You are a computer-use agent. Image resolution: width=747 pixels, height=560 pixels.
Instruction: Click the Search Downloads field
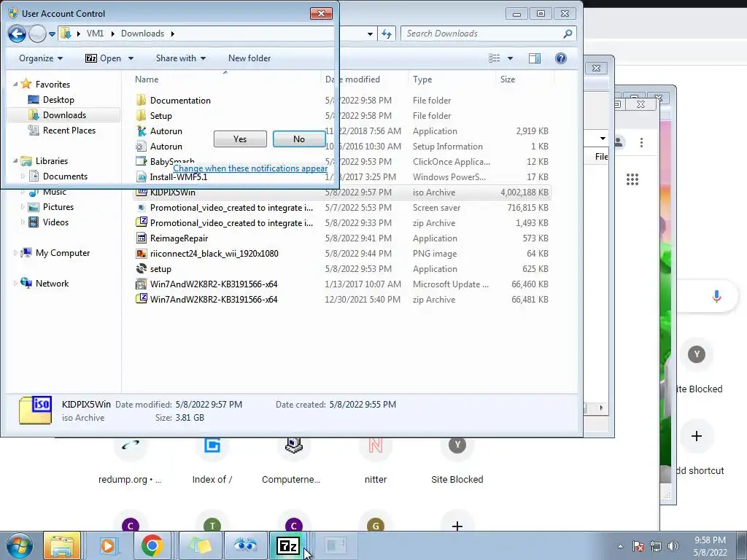482,34
